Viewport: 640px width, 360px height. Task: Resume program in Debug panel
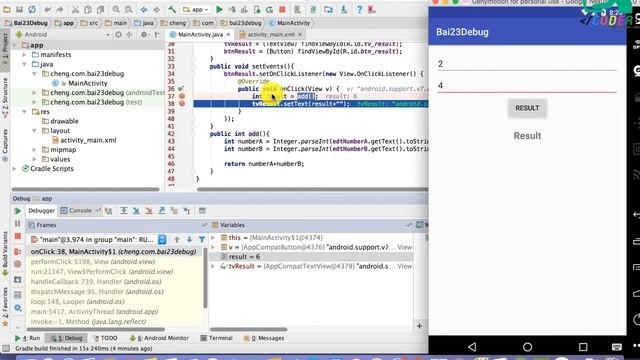[x=18, y=211]
